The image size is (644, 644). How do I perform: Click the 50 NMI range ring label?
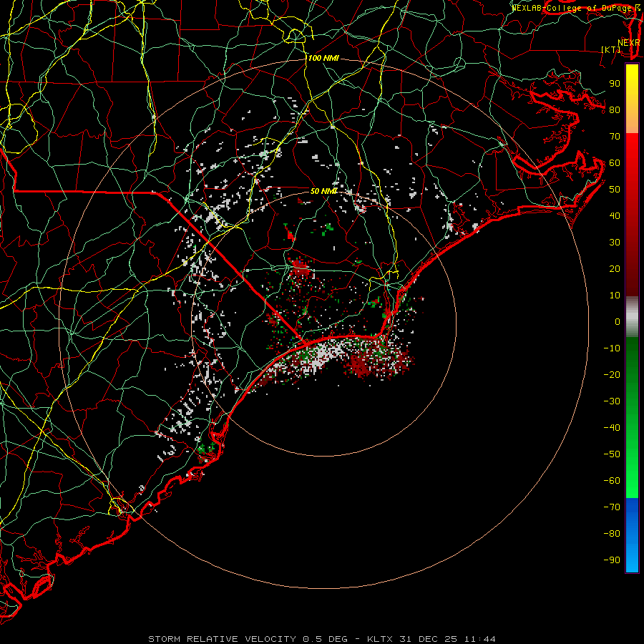(x=323, y=191)
